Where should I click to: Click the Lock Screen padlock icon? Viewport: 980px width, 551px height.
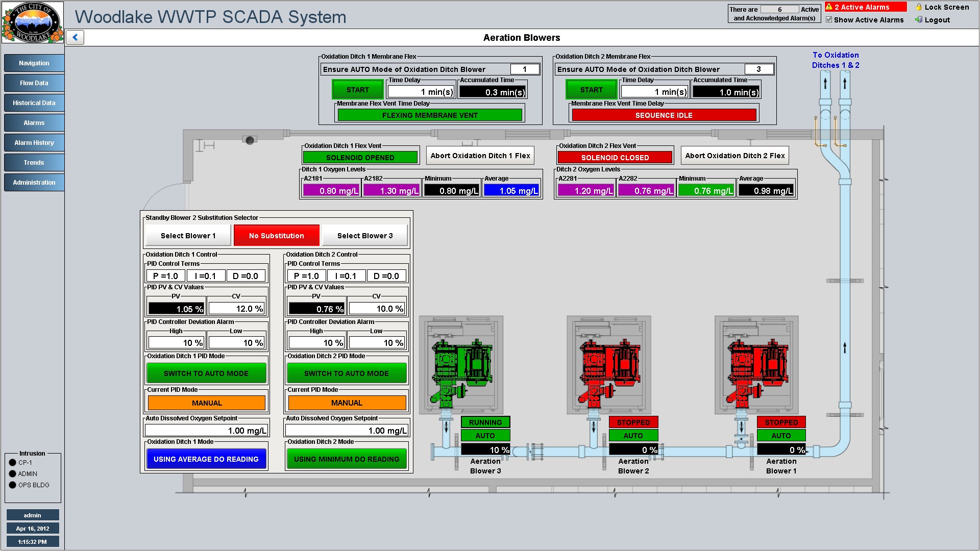click(919, 7)
